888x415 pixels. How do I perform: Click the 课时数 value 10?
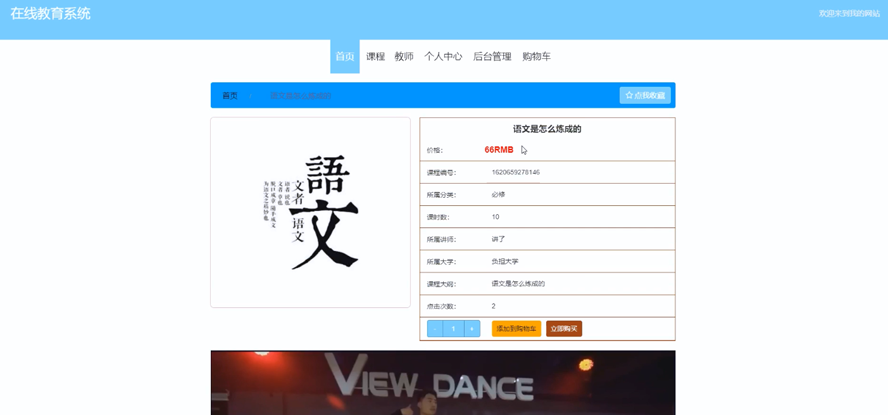tap(496, 217)
